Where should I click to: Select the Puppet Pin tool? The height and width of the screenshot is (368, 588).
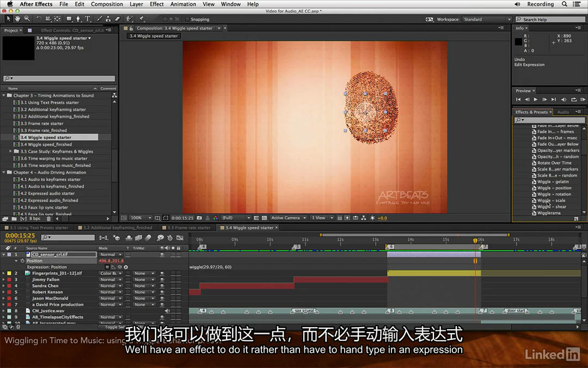(142, 19)
